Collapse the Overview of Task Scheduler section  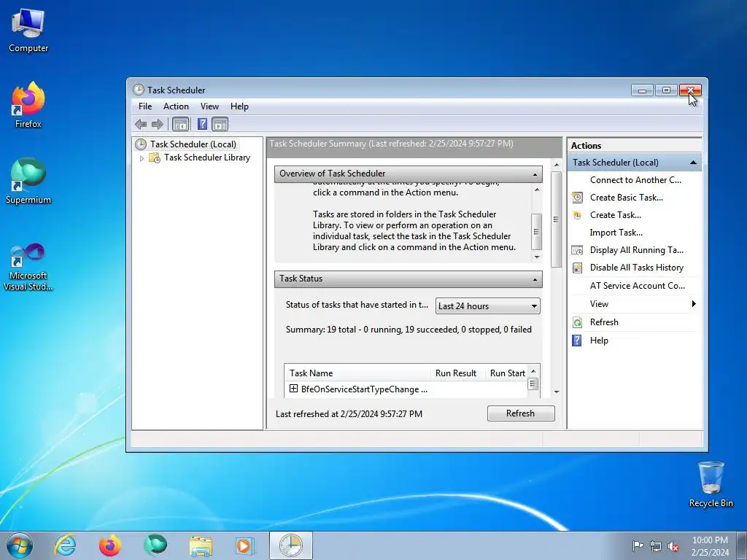coord(535,174)
